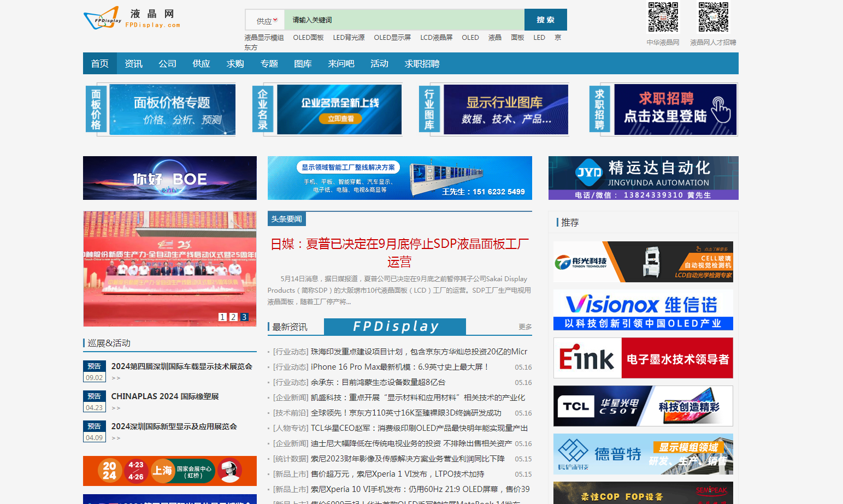Open event 2024深圳国际新型显示及应用展览会
The image size is (843, 504).
pos(174,426)
